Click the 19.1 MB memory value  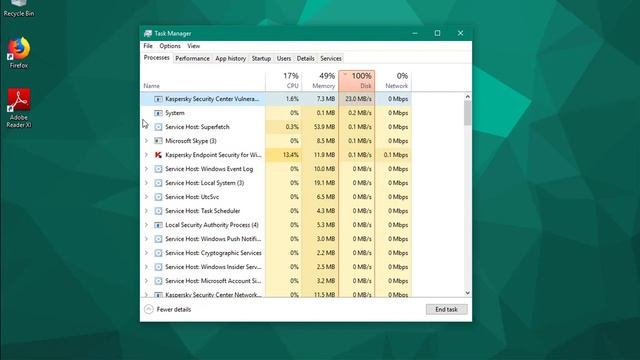pos(325,183)
